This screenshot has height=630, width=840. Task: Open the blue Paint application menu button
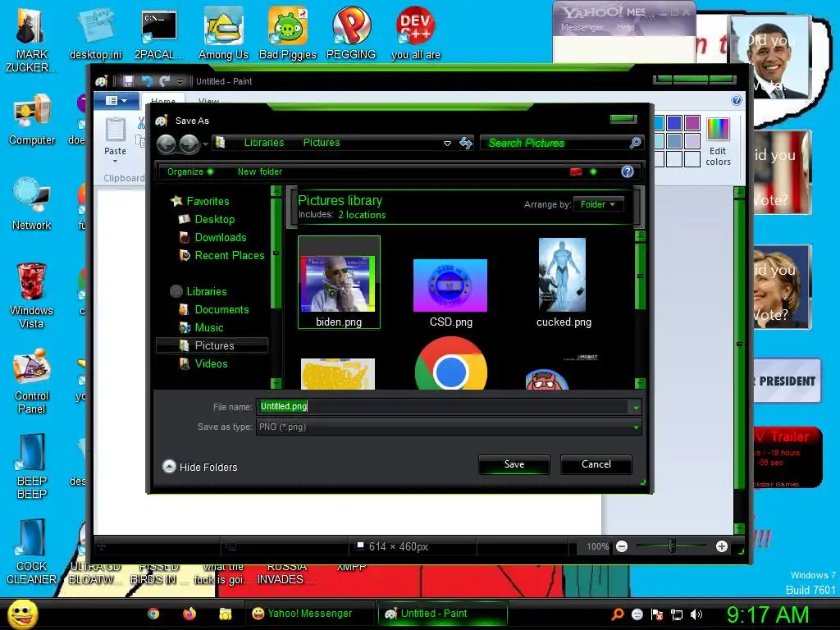[116, 101]
